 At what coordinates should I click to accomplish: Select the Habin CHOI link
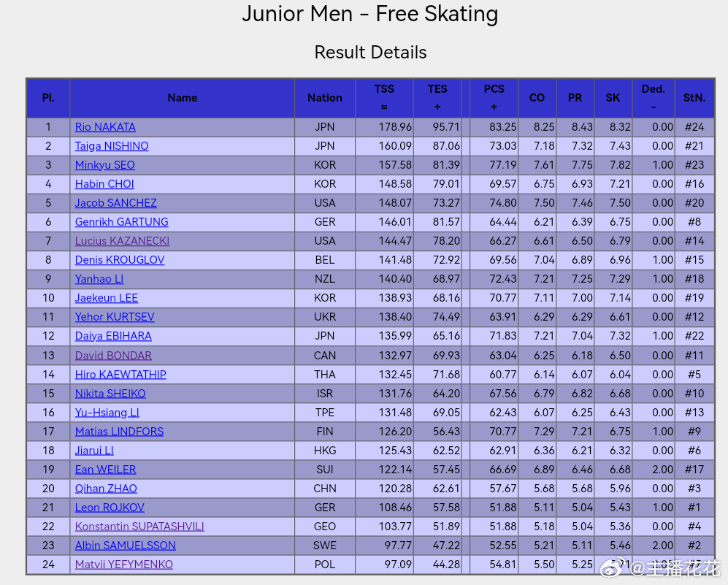[x=104, y=184]
